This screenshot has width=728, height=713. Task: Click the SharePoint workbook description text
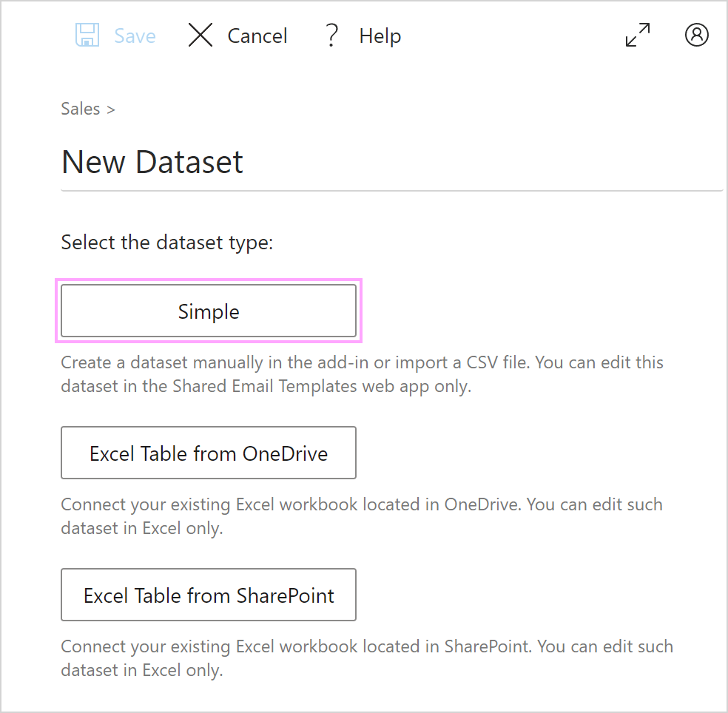(367, 658)
